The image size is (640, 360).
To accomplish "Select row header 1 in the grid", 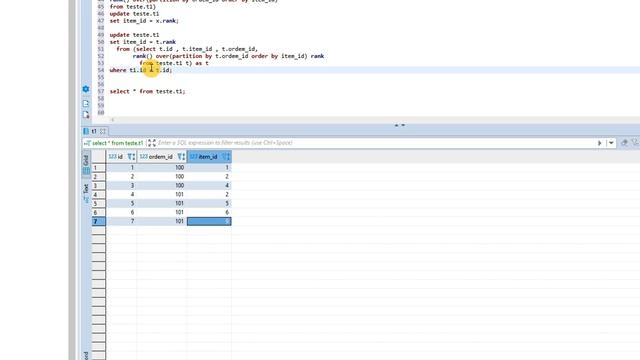I will pos(98,168).
